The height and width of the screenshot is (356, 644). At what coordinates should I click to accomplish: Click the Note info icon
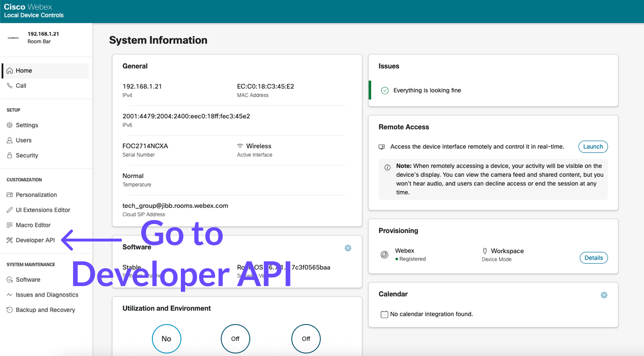[x=387, y=167]
